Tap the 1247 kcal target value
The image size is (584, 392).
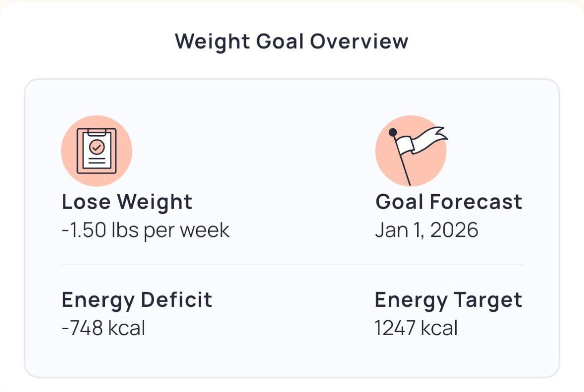pyautogui.click(x=416, y=328)
